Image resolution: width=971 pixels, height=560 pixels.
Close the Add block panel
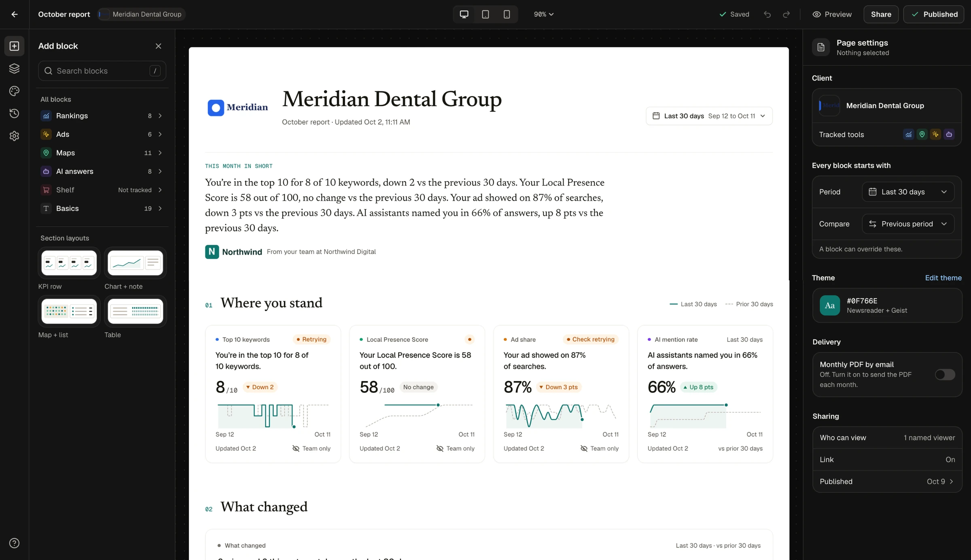(x=158, y=46)
